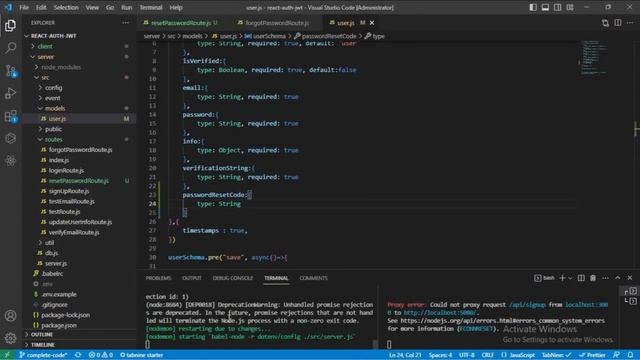Open the Help menu
Screen dimensions: 640x360
176,7
